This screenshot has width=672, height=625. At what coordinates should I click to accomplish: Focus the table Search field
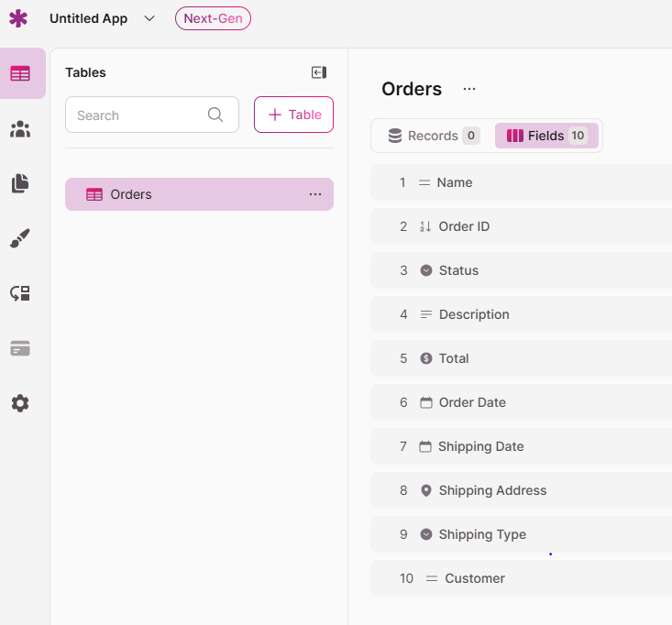click(x=139, y=115)
